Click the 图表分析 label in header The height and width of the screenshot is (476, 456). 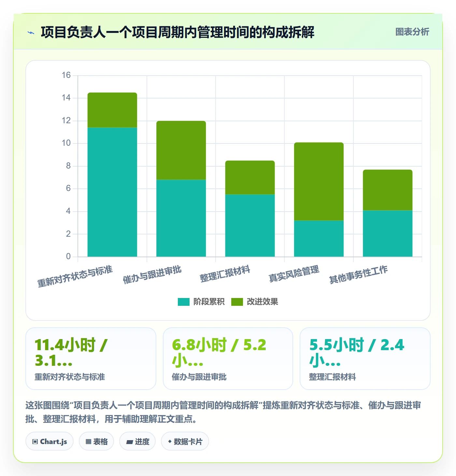coord(412,32)
